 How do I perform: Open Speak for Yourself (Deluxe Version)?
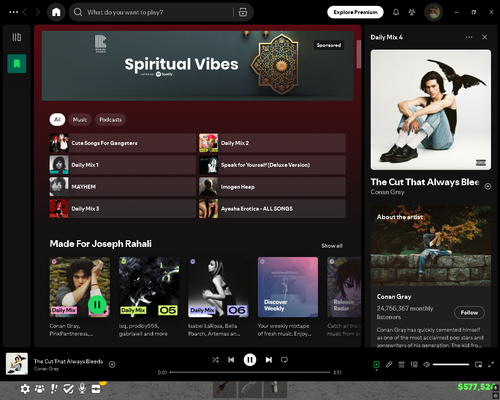pyautogui.click(x=272, y=165)
